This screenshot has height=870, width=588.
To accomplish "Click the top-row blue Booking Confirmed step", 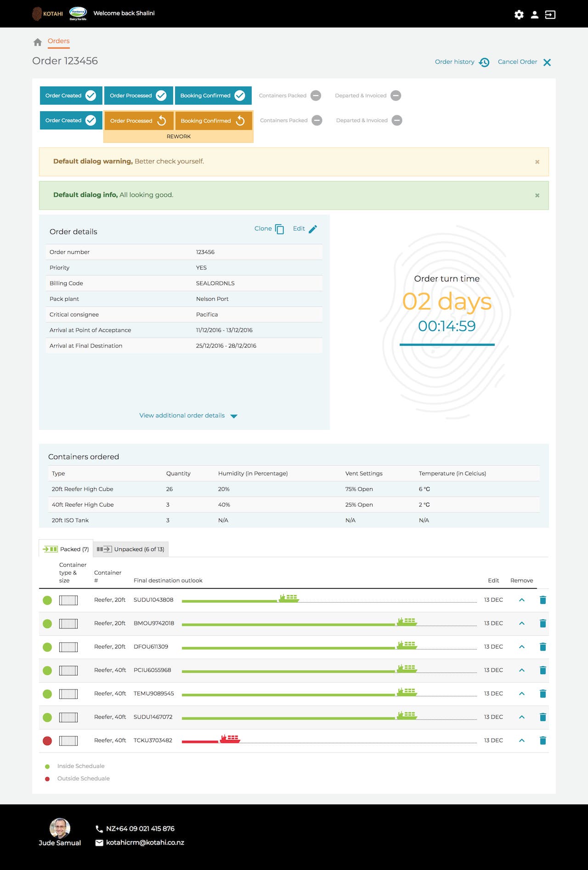I will [213, 96].
